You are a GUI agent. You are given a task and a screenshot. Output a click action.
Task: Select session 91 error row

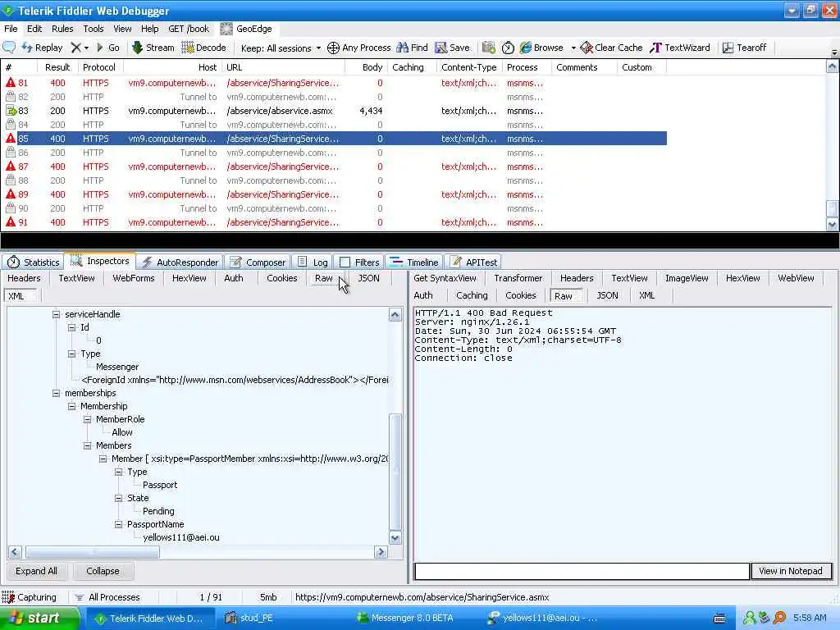[x=334, y=222]
